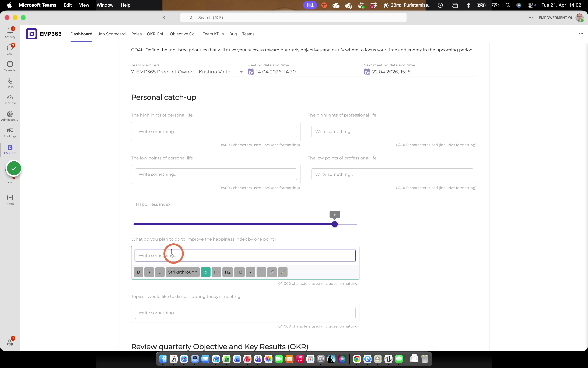The width and height of the screenshot is (588, 368).
Task: Open the meeting date calendar picker icon
Action: tap(251, 72)
